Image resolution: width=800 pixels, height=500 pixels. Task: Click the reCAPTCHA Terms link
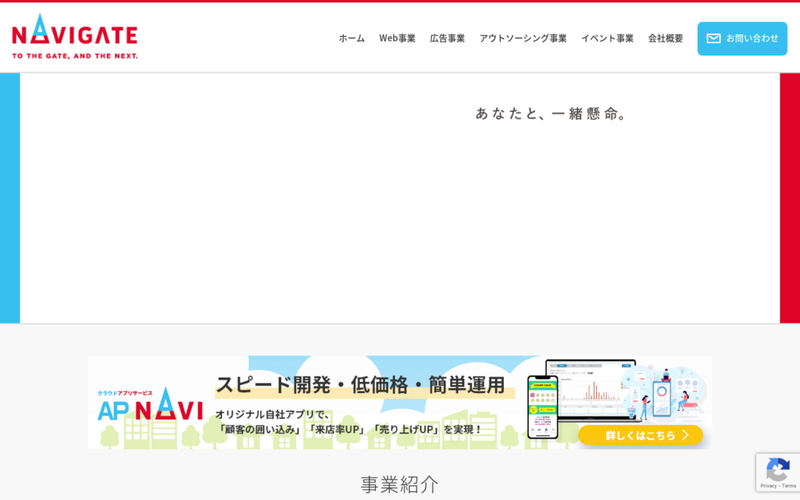click(x=789, y=486)
